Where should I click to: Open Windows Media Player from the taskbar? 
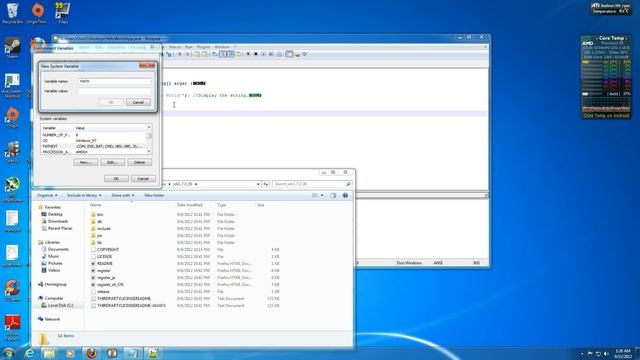point(70,353)
